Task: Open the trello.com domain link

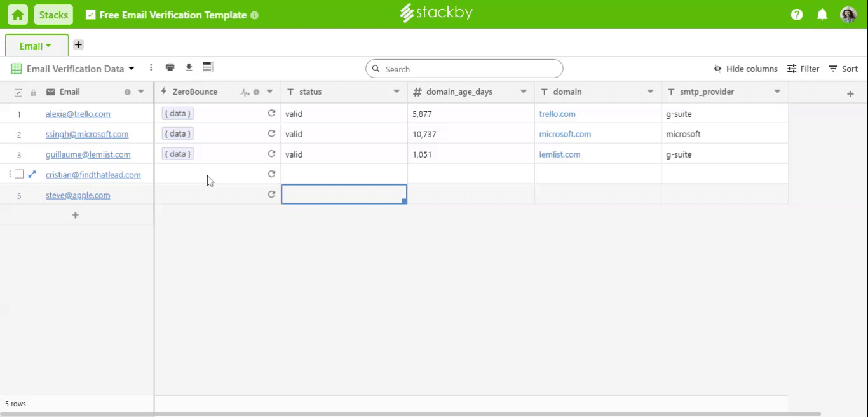Action: point(557,114)
